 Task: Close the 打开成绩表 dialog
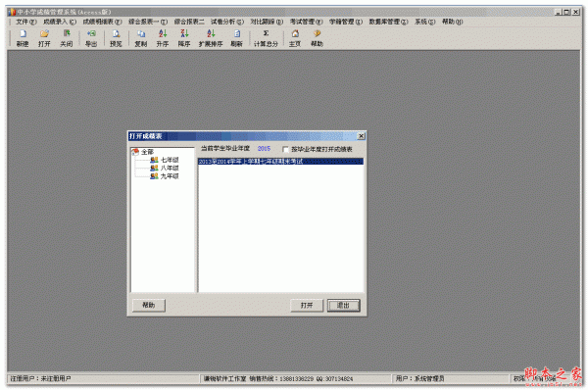[x=361, y=136]
